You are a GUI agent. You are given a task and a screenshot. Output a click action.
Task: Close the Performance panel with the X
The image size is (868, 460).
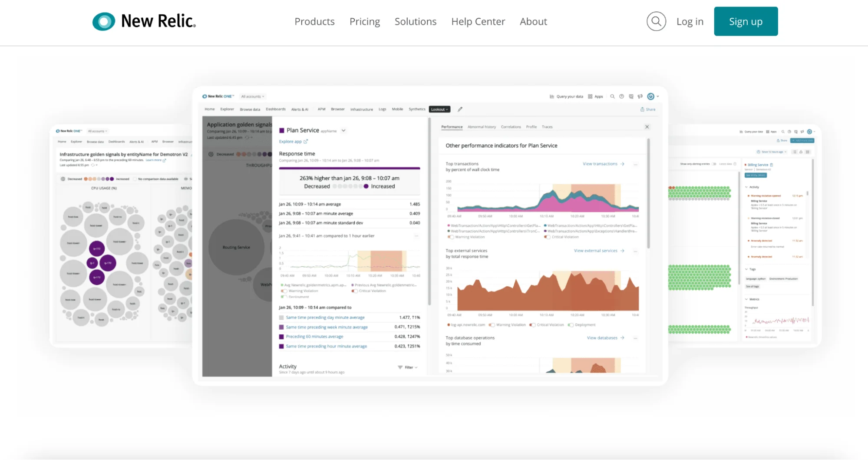click(x=647, y=127)
